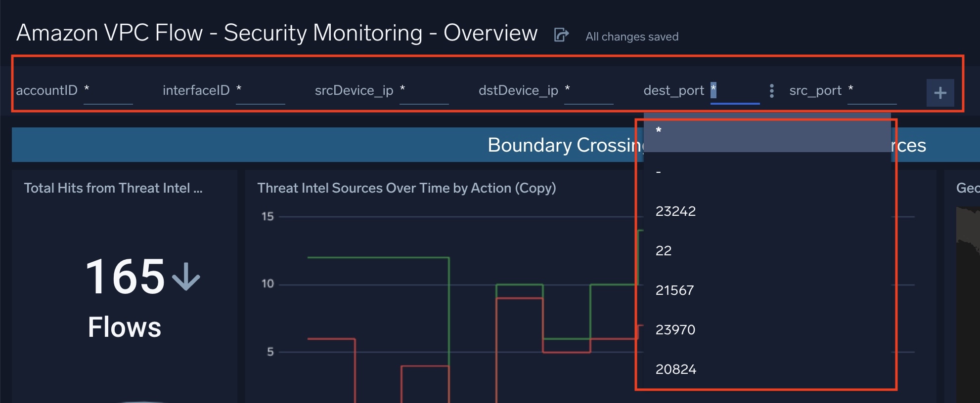Viewport: 980px width, 403px height.
Task: Select the dash option in dropdown
Action: (x=767, y=171)
